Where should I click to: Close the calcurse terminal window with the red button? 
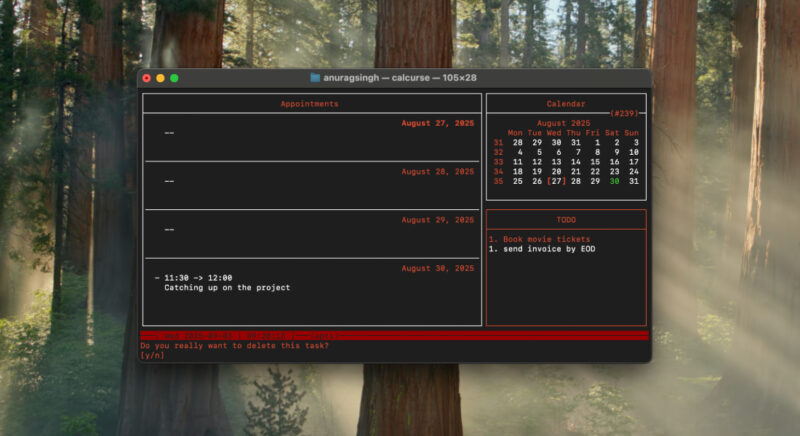pyautogui.click(x=147, y=78)
